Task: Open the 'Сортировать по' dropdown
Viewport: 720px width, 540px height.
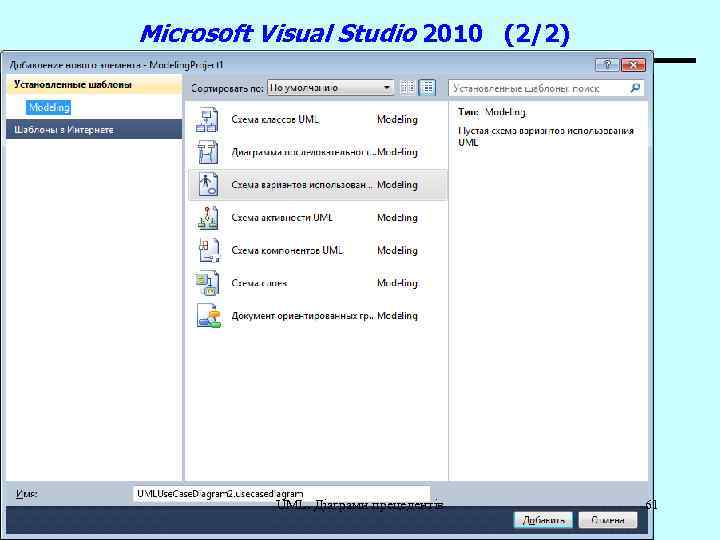Action: [330, 87]
